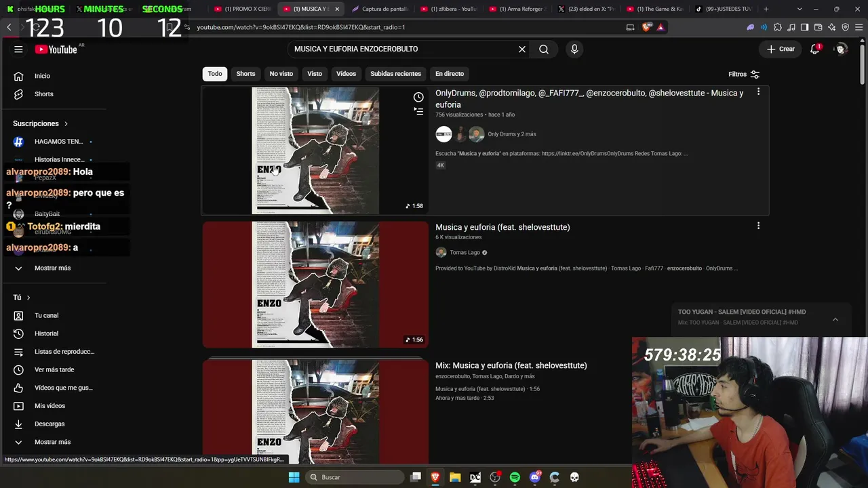This screenshot has width=868, height=488.
Task: Select the Visto filter chip
Action: click(315, 74)
